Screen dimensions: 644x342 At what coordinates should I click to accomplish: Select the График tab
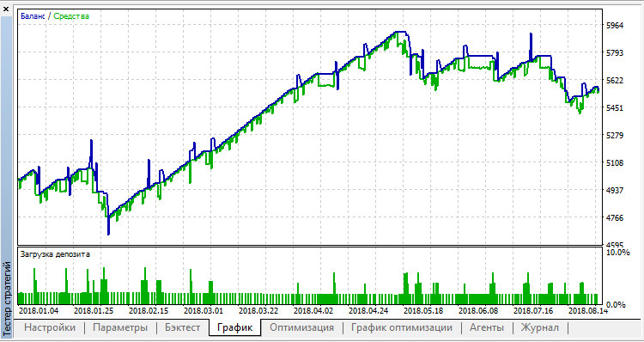pyautogui.click(x=234, y=328)
